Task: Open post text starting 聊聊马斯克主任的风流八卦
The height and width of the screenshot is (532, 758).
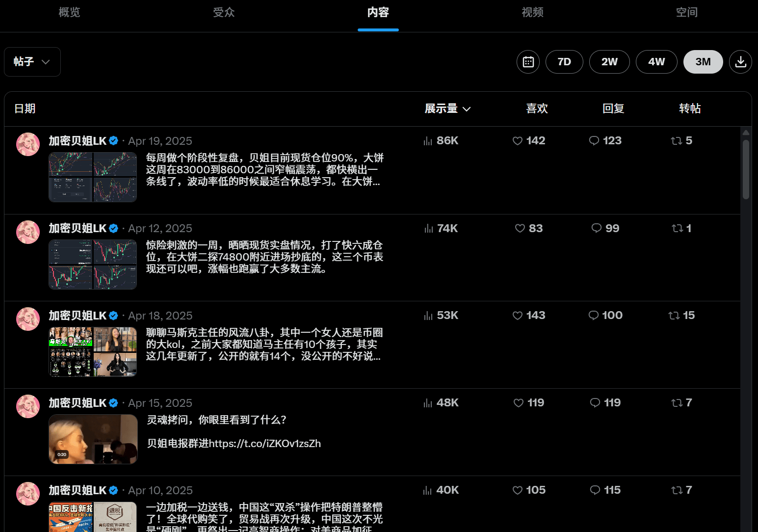Action: (x=264, y=345)
